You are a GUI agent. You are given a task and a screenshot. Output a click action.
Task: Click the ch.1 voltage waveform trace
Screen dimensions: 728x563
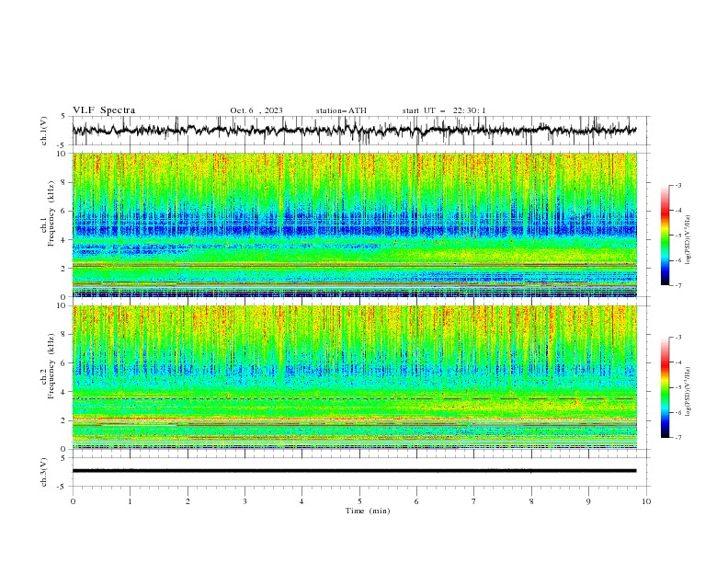[354, 130]
